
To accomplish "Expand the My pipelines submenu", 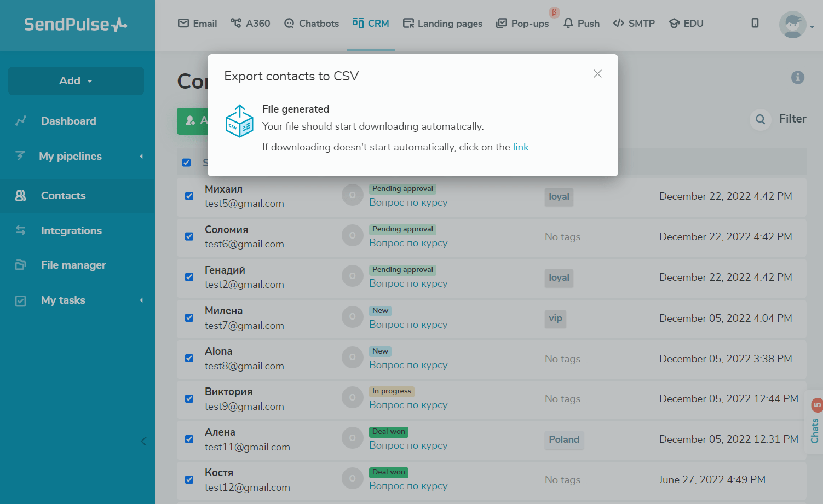I will click(141, 157).
